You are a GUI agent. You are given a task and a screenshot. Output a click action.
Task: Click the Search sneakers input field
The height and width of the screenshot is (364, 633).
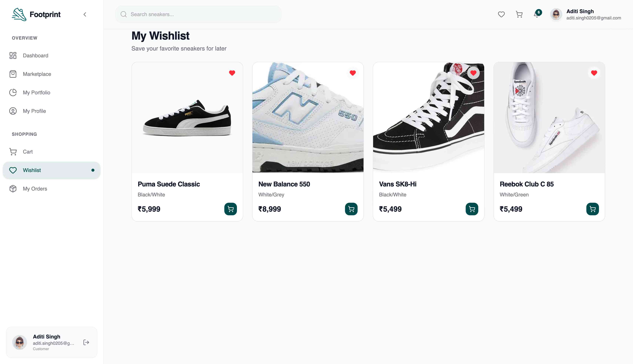pyautogui.click(x=198, y=14)
